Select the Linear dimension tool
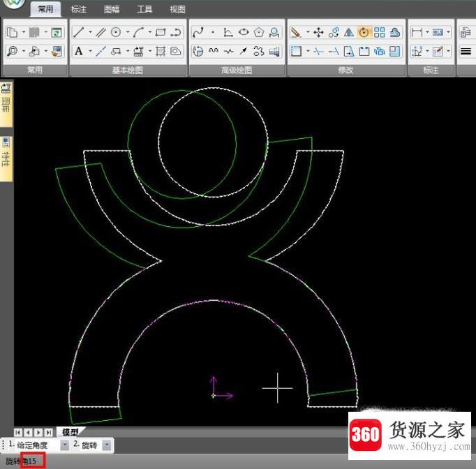The image size is (476, 469). pyautogui.click(x=417, y=32)
